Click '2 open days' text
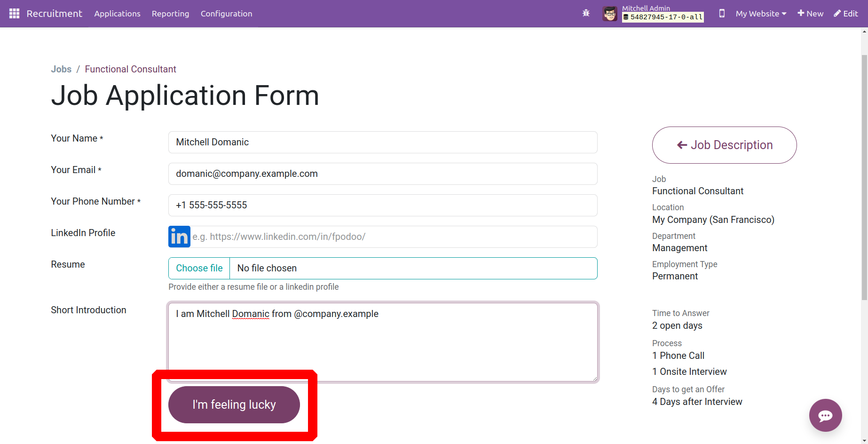Screen dimensions: 868x444 pyautogui.click(x=677, y=325)
